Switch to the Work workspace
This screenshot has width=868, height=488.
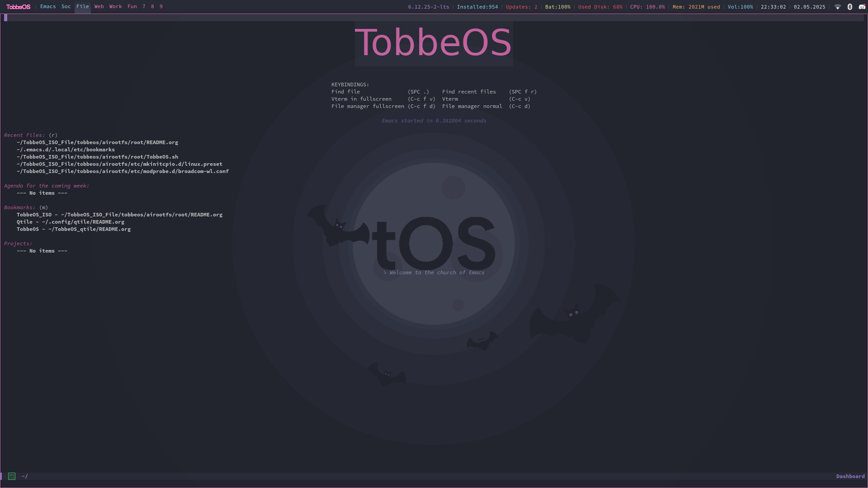(116, 7)
